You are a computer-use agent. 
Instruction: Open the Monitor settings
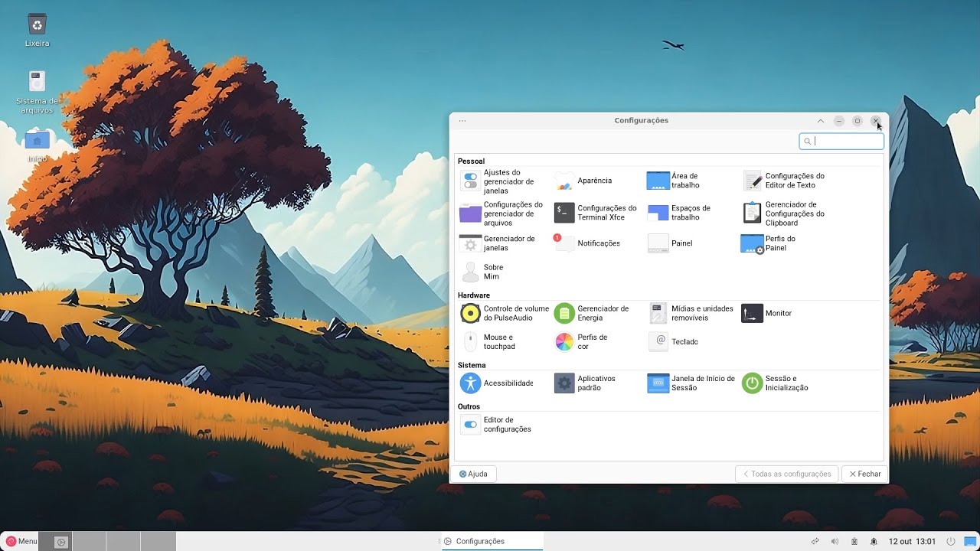pyautogui.click(x=766, y=313)
